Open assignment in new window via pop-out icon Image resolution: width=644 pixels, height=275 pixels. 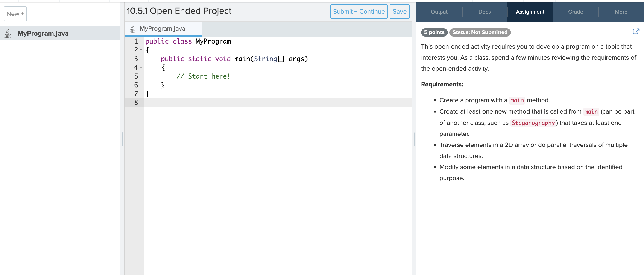(x=636, y=32)
